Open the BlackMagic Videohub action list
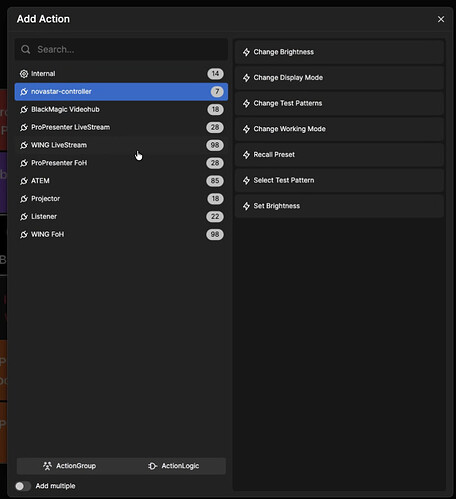This screenshot has width=456, height=499. coord(121,110)
